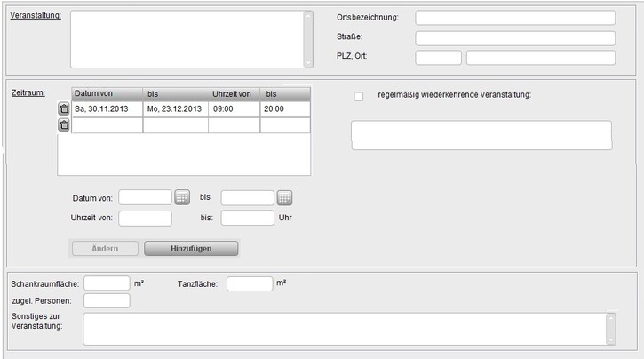Click the Sonstiges zur Veranstaltung scrollbar
This screenshot has height=359, width=644.
point(610,328)
